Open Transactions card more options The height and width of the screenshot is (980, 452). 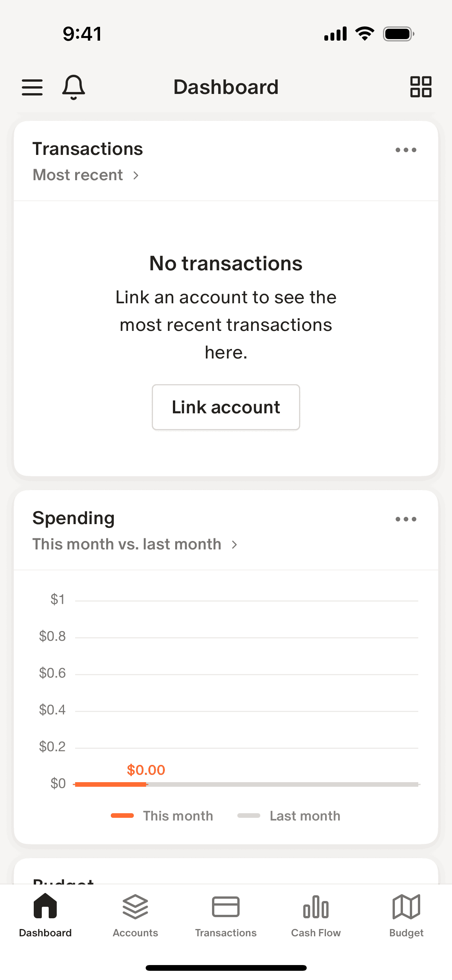pyautogui.click(x=406, y=150)
